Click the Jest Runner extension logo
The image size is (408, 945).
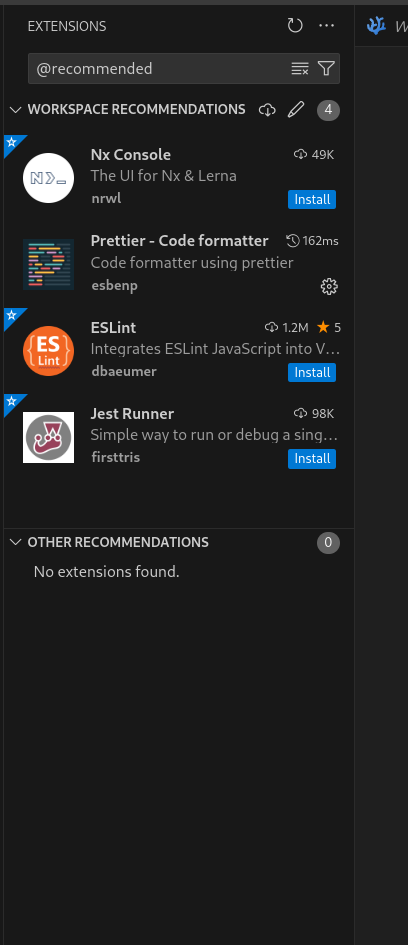click(x=48, y=437)
